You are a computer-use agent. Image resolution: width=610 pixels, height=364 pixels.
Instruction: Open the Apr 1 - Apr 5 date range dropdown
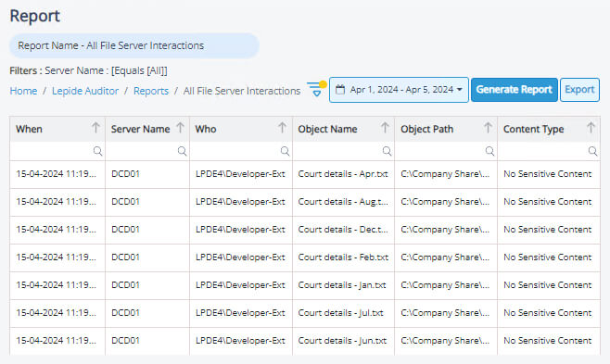click(x=399, y=90)
